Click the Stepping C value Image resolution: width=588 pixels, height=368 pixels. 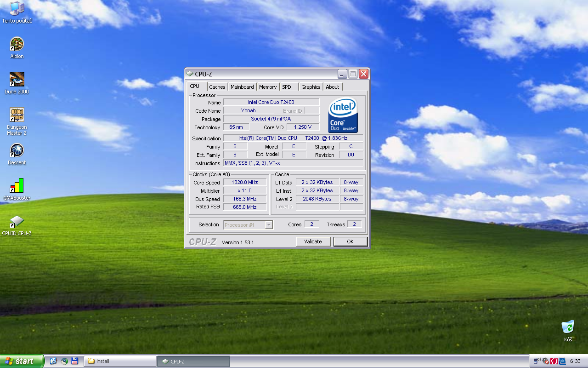[x=351, y=146]
